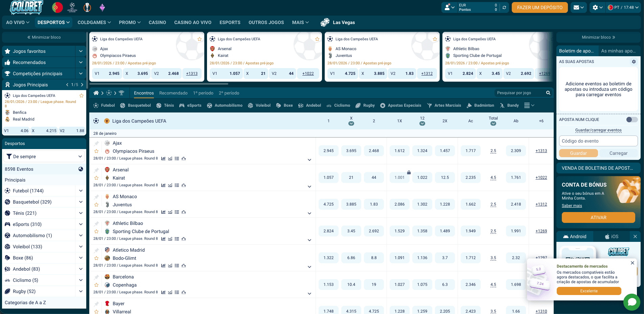Viewport: 644px width, 314px height.
Task: Select Boxe in the sports strip
Action: tap(284, 105)
